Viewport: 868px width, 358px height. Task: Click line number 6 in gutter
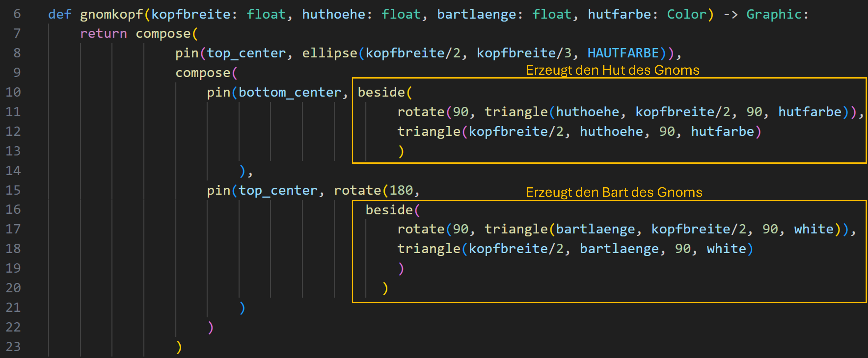point(17,14)
